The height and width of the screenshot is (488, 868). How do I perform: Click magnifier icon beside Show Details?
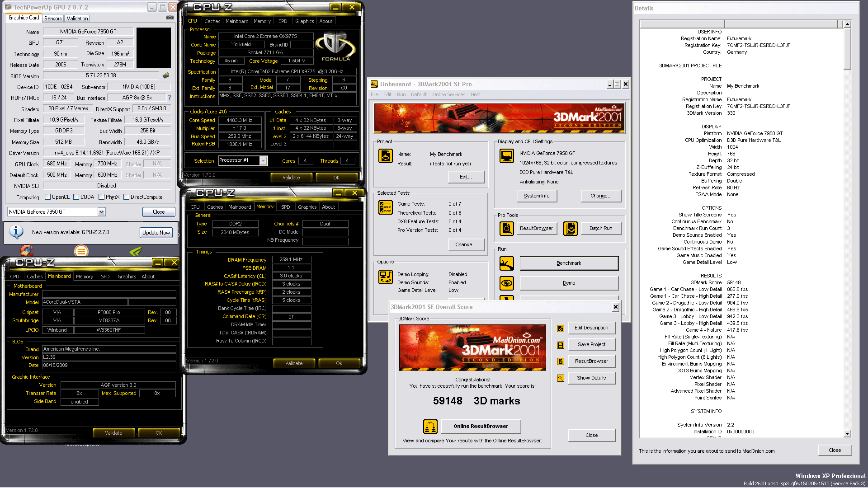pyautogui.click(x=561, y=378)
